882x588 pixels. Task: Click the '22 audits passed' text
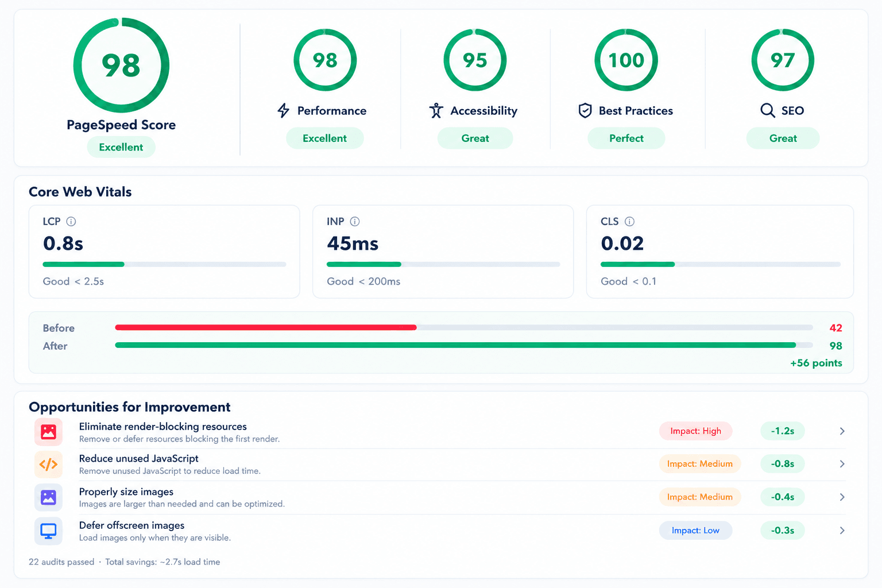[x=61, y=562]
